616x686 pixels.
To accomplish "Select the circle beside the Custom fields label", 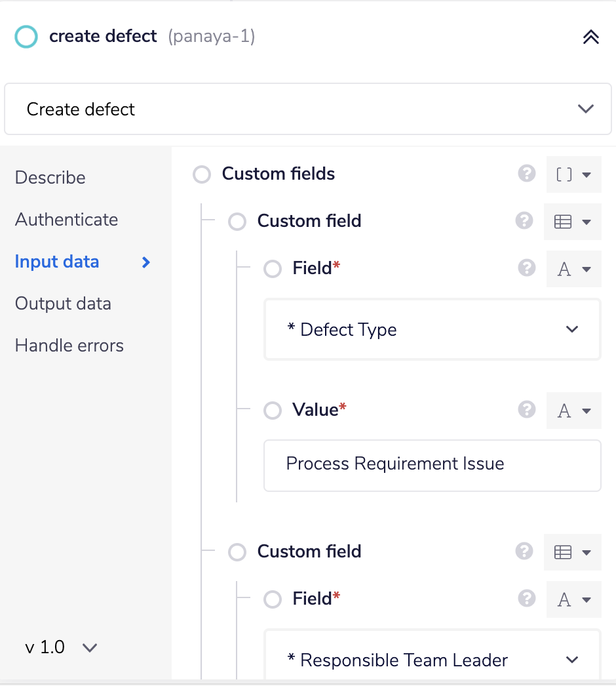I will pos(201,174).
